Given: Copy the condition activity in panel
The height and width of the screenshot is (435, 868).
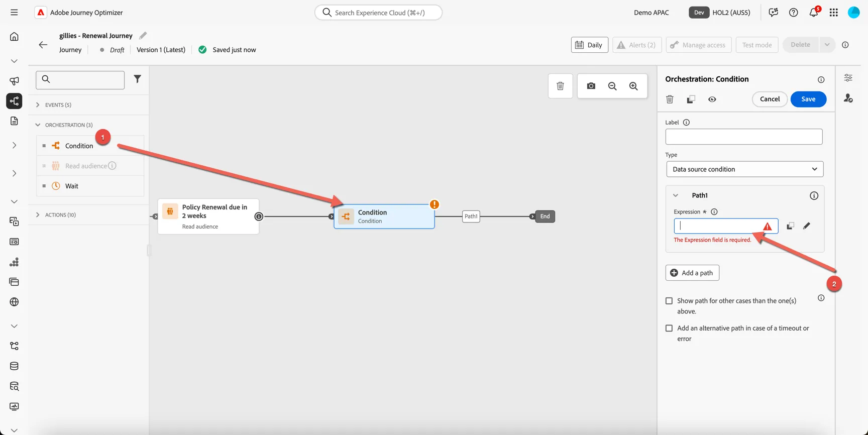Looking at the screenshot, I should click(x=691, y=99).
